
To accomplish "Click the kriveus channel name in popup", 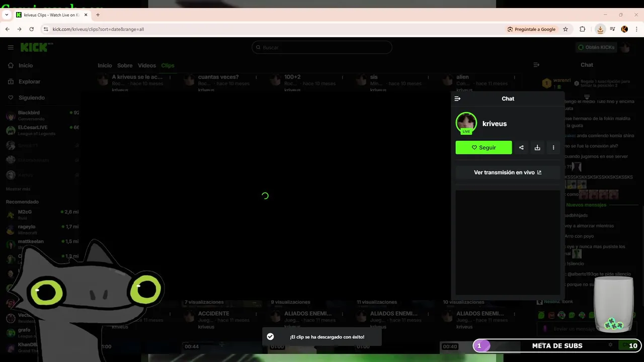I will (x=495, y=124).
